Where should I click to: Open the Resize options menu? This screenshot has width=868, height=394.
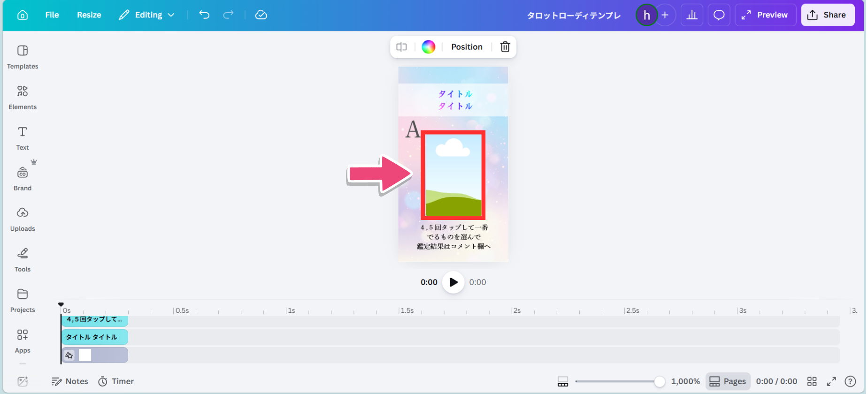[89, 15]
